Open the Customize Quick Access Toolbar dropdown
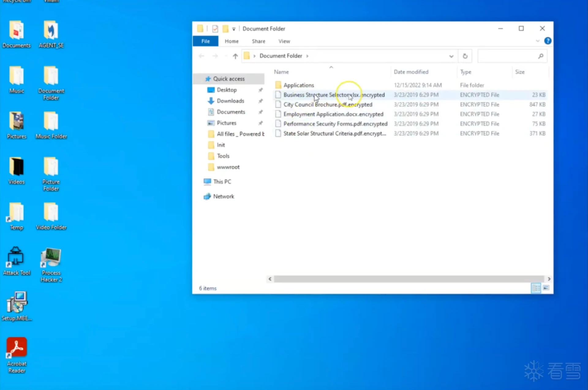 click(234, 29)
